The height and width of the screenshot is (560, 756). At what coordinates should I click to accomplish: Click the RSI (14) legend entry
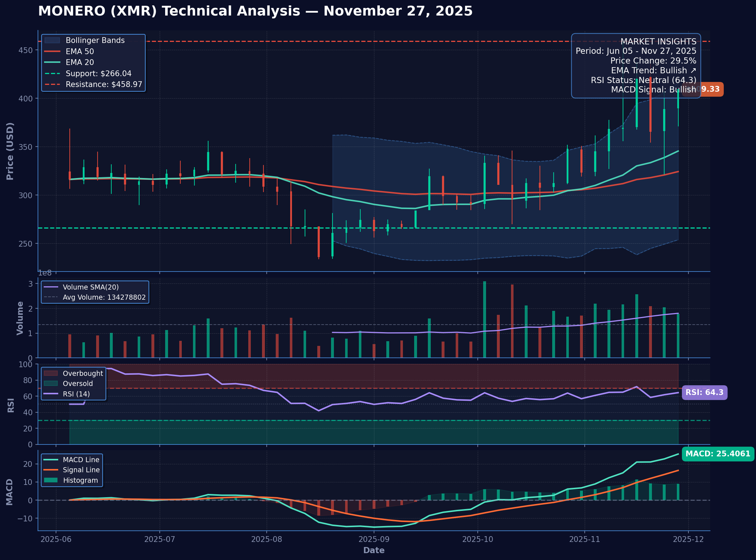76,394
